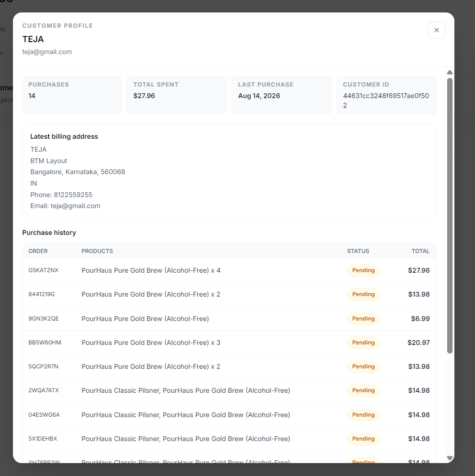Click the Pending badge for order BB5W60HM
The height and width of the screenshot is (476, 475).
pyautogui.click(x=363, y=343)
